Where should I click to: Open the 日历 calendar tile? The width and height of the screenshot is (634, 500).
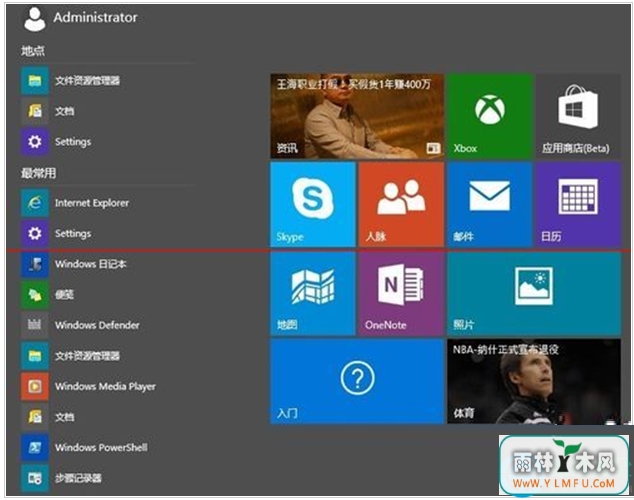click(x=578, y=205)
